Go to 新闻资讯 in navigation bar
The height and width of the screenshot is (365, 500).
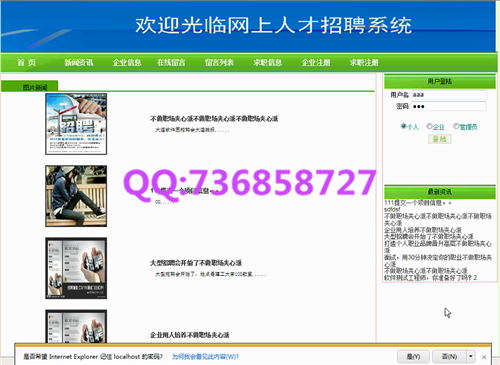tap(79, 63)
